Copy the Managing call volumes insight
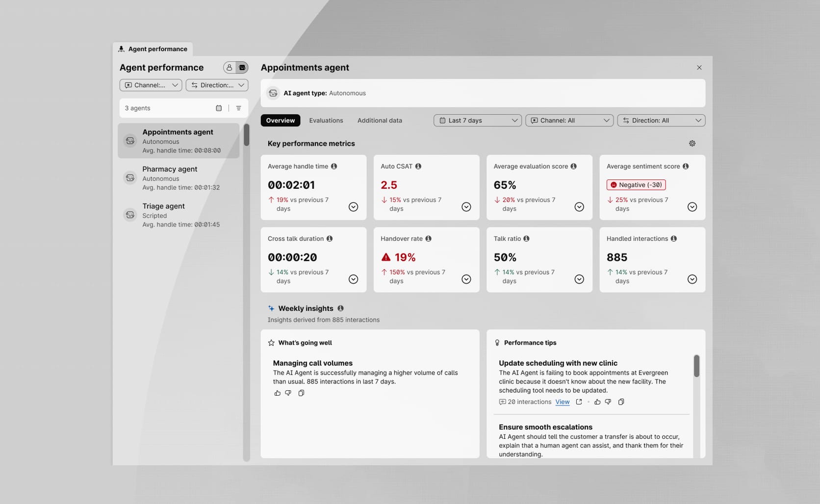The width and height of the screenshot is (820, 504). click(301, 393)
